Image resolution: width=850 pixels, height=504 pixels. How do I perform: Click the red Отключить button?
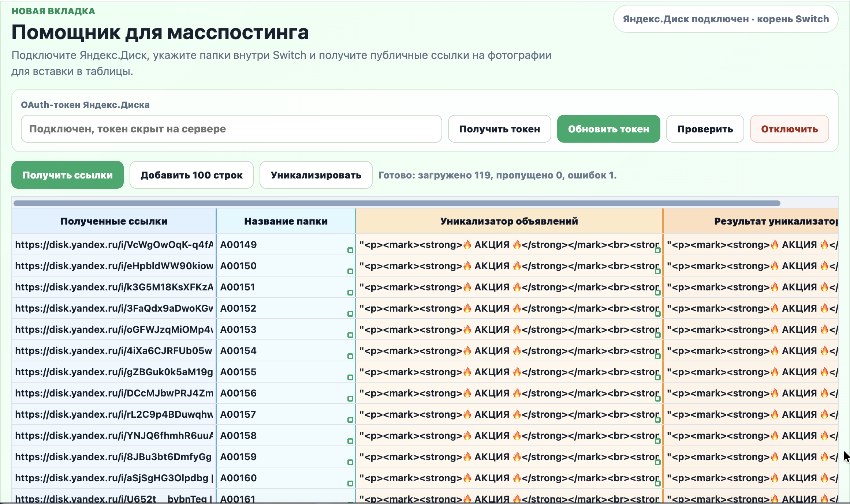[x=789, y=129]
